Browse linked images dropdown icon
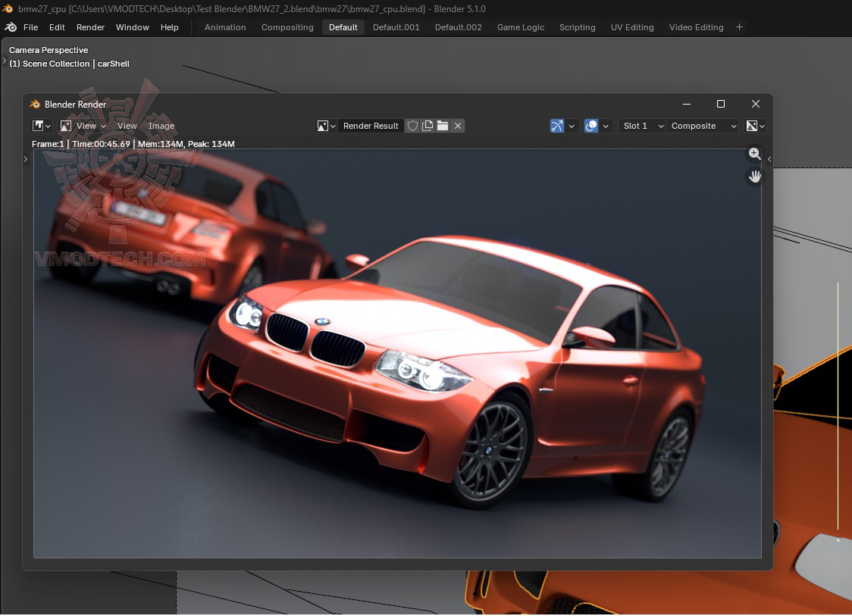This screenshot has width=852, height=616. tap(326, 126)
